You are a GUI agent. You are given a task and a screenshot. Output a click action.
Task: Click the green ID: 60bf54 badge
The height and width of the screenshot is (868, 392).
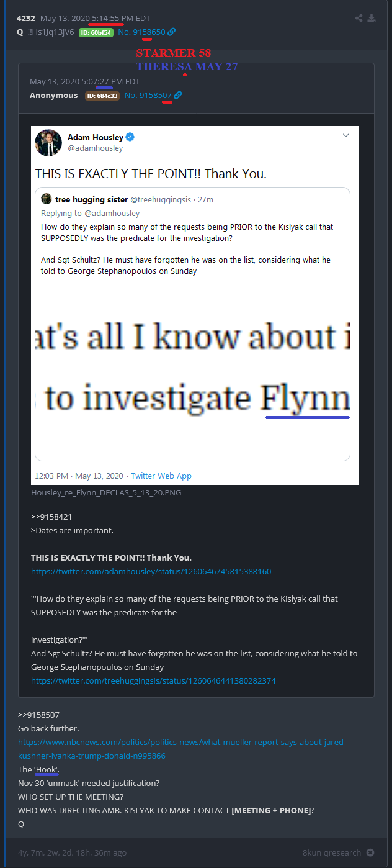(96, 32)
